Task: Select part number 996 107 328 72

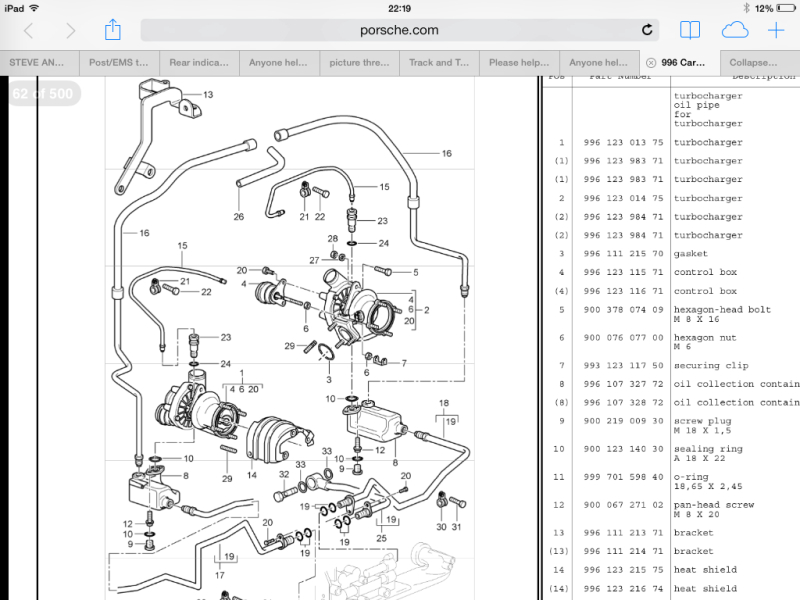Action: (x=623, y=403)
